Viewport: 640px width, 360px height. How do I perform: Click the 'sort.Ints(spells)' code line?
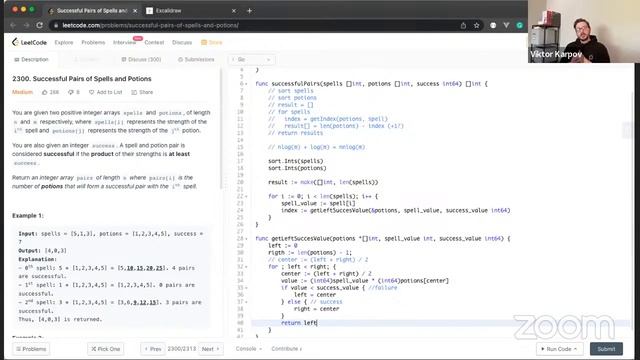296,161
